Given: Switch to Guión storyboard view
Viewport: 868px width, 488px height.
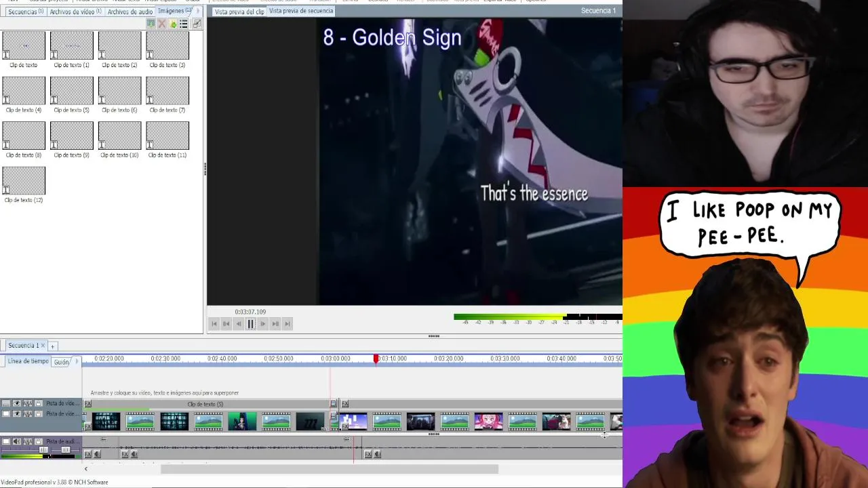Looking at the screenshot, I should pos(62,362).
